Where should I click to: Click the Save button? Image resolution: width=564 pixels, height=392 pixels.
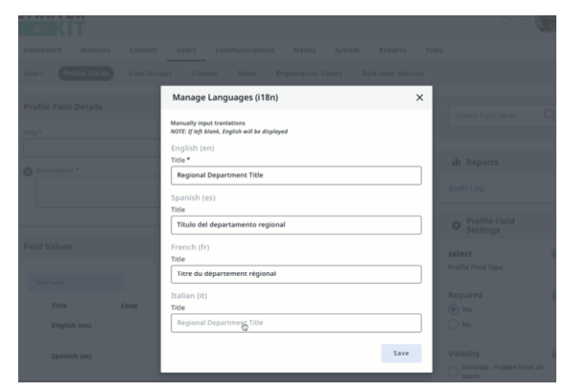[401, 354]
